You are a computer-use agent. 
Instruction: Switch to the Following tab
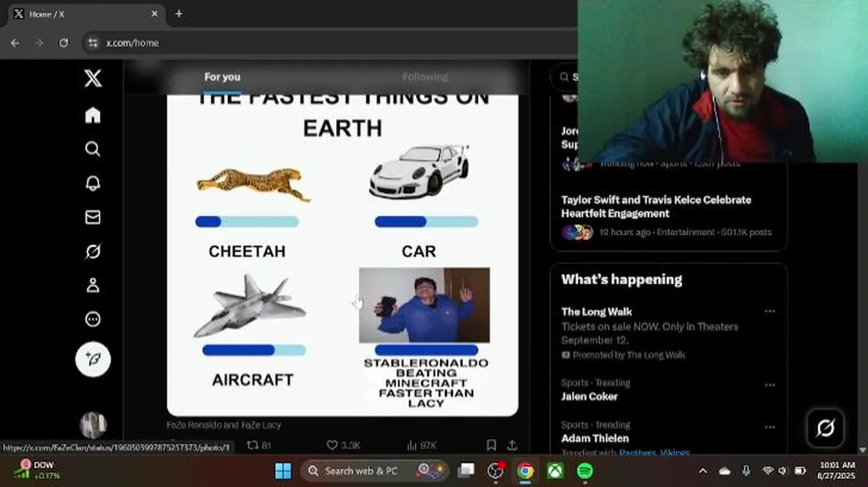coord(425,76)
